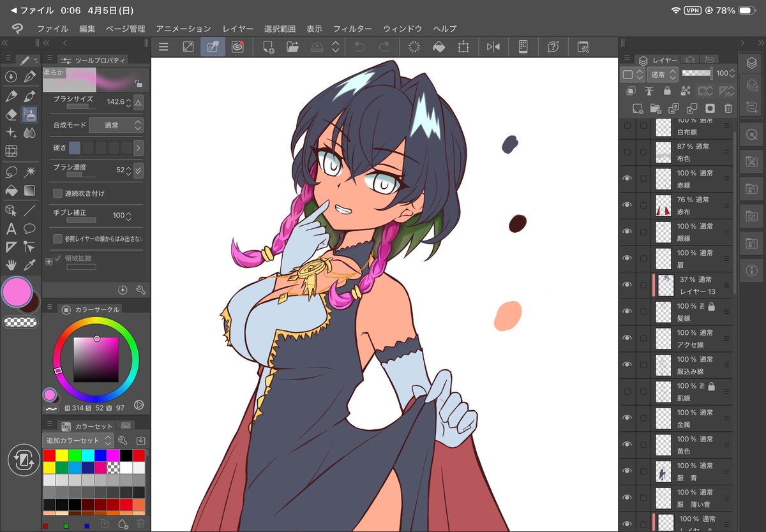Click the main pink foreground color
766x532 pixels.
pyautogui.click(x=17, y=292)
